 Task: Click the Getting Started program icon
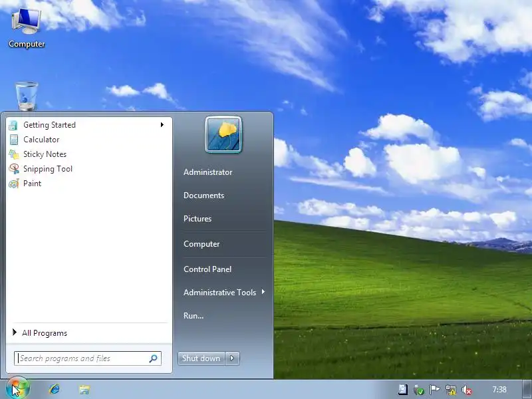13,125
